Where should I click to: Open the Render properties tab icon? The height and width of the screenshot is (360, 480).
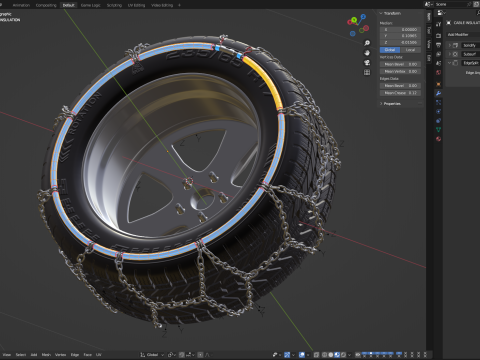coord(438,36)
